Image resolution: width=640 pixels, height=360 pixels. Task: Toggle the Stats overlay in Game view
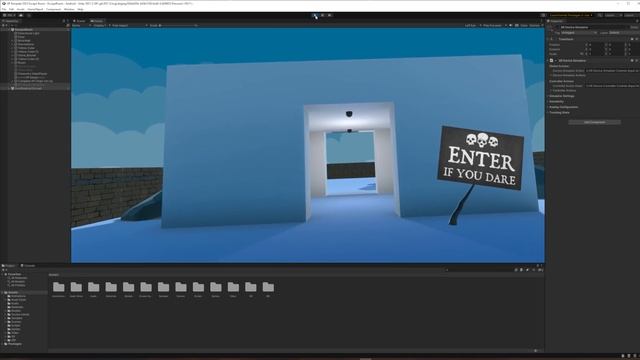524,25
